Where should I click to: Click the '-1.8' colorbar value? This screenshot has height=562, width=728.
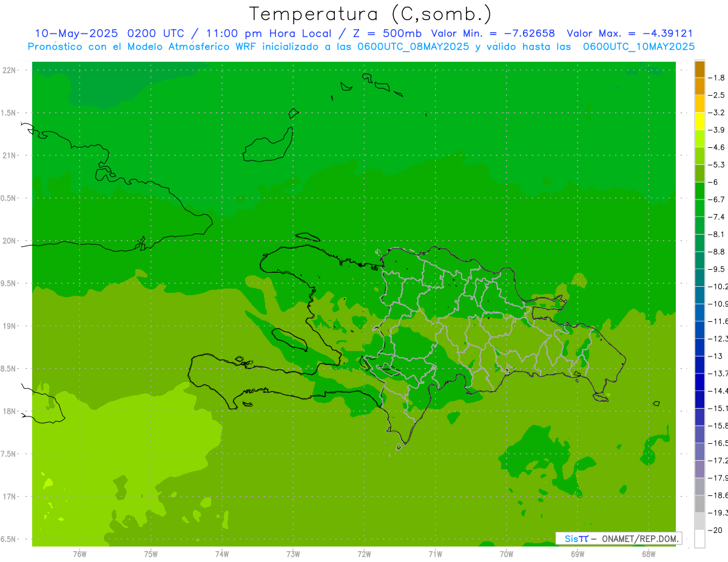[x=717, y=78]
